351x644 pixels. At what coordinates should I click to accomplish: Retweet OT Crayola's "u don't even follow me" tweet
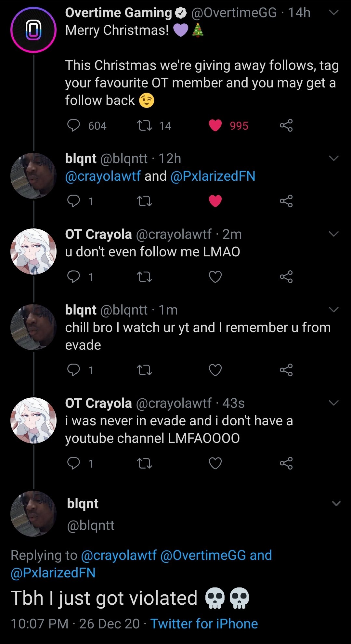coord(144,277)
